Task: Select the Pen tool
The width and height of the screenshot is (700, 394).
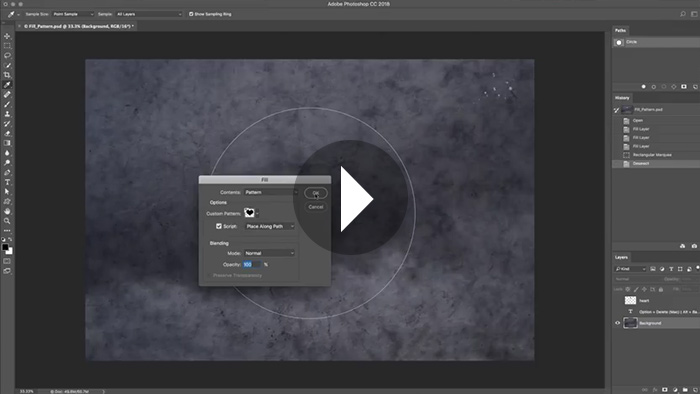Action: click(x=7, y=173)
